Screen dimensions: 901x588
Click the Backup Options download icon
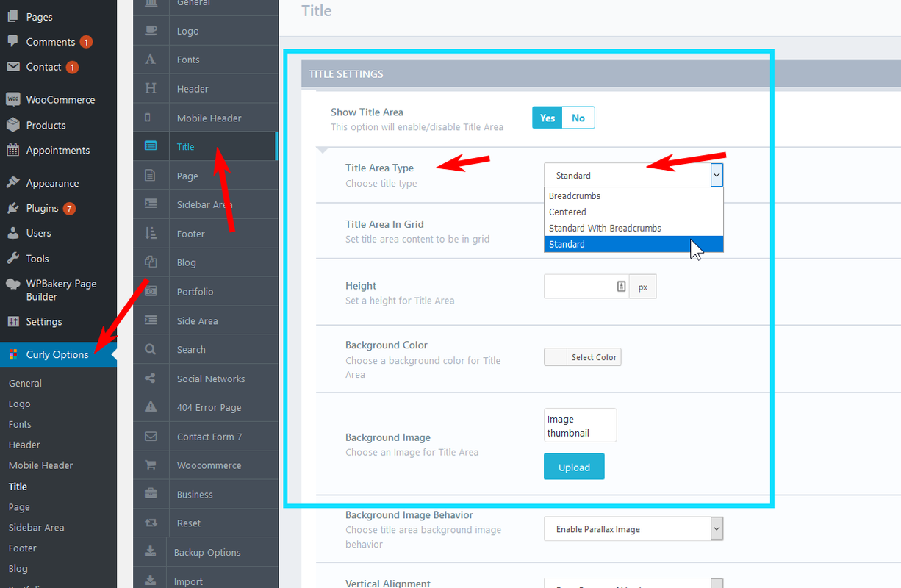click(x=150, y=552)
